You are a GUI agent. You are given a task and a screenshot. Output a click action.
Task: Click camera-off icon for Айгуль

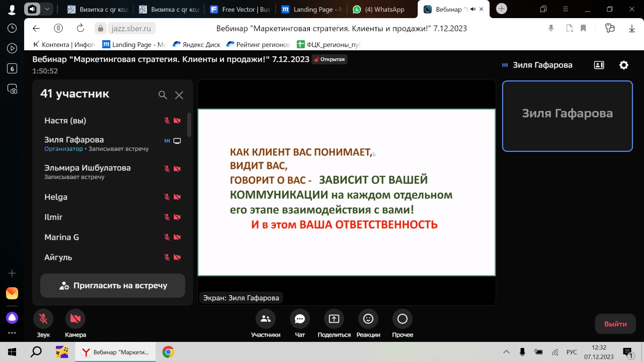pos(177,257)
